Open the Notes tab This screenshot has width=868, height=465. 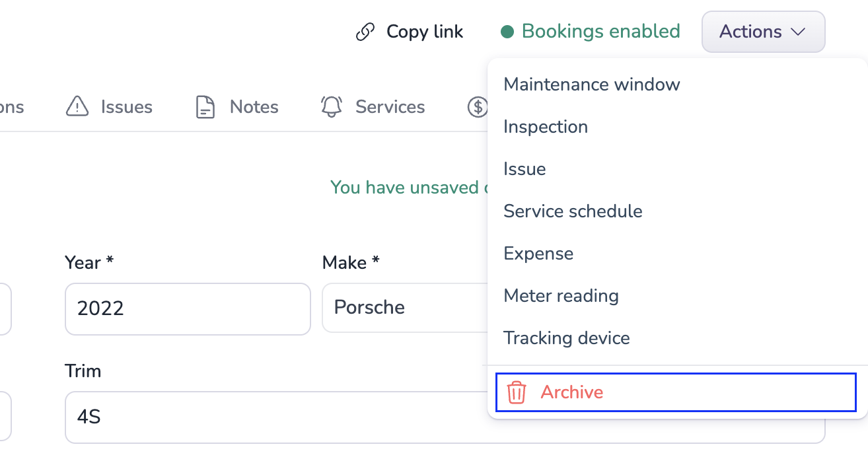[254, 106]
